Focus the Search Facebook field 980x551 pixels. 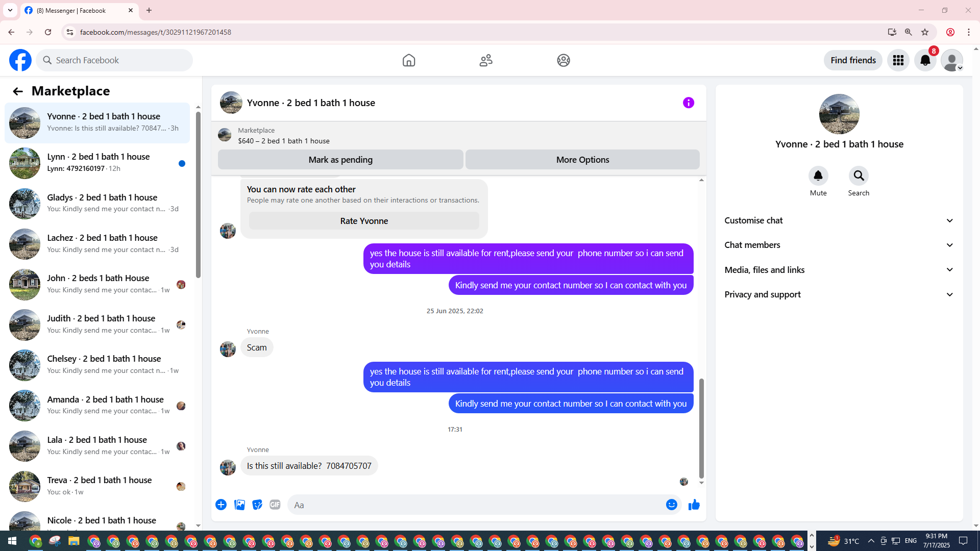114,60
